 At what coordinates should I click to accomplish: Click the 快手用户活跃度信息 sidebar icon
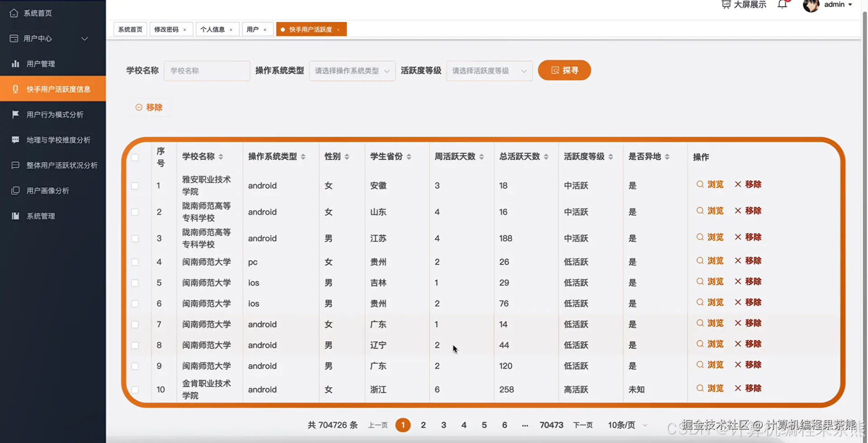(x=15, y=89)
